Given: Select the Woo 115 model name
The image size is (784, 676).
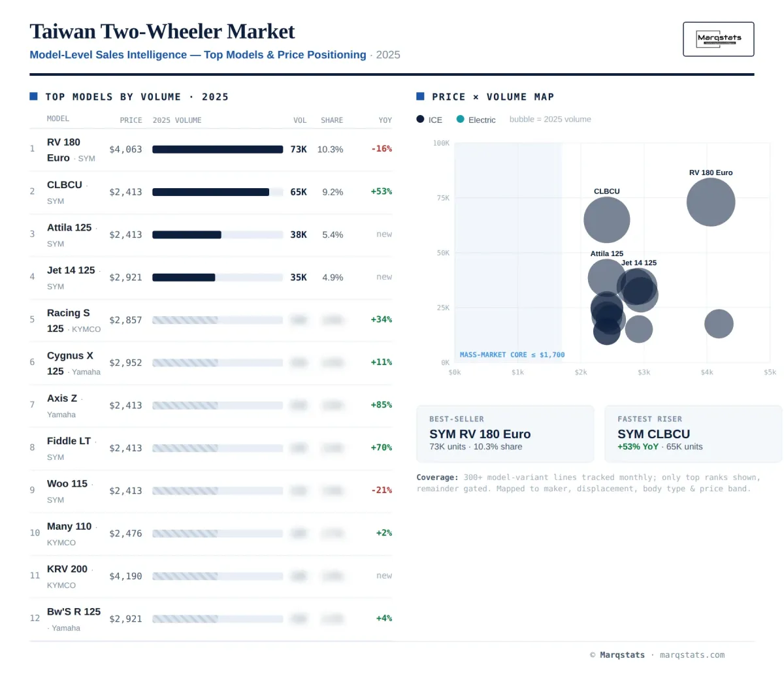Looking at the screenshot, I should pos(67,483).
